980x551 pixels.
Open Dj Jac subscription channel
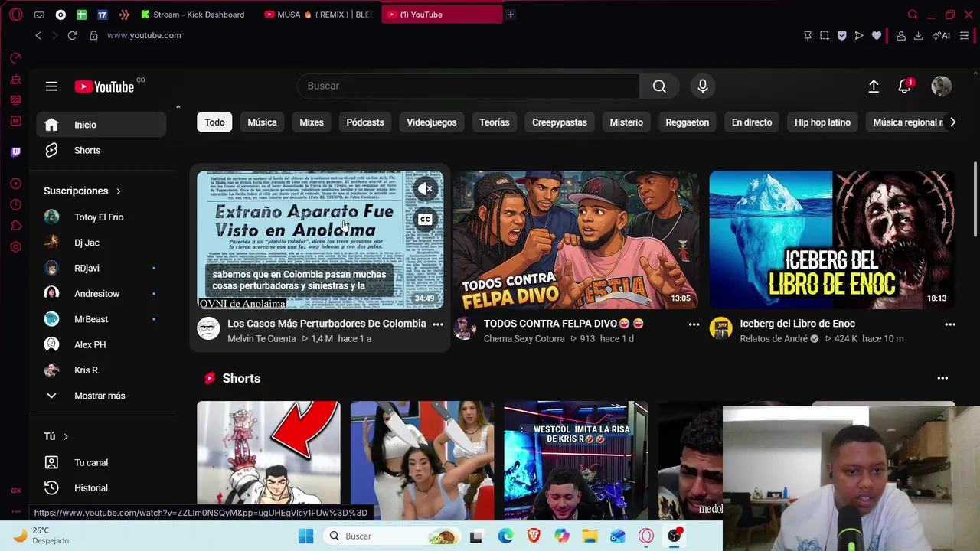coord(101,243)
